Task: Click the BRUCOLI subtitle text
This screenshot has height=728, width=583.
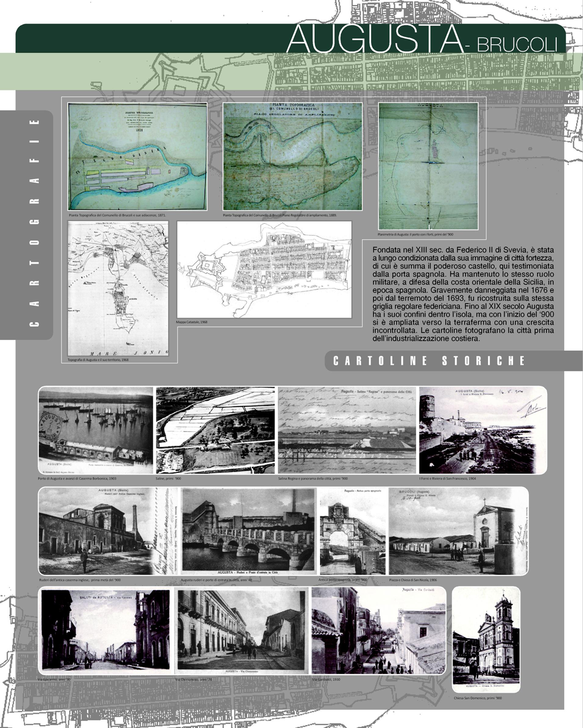Action: coord(517,44)
